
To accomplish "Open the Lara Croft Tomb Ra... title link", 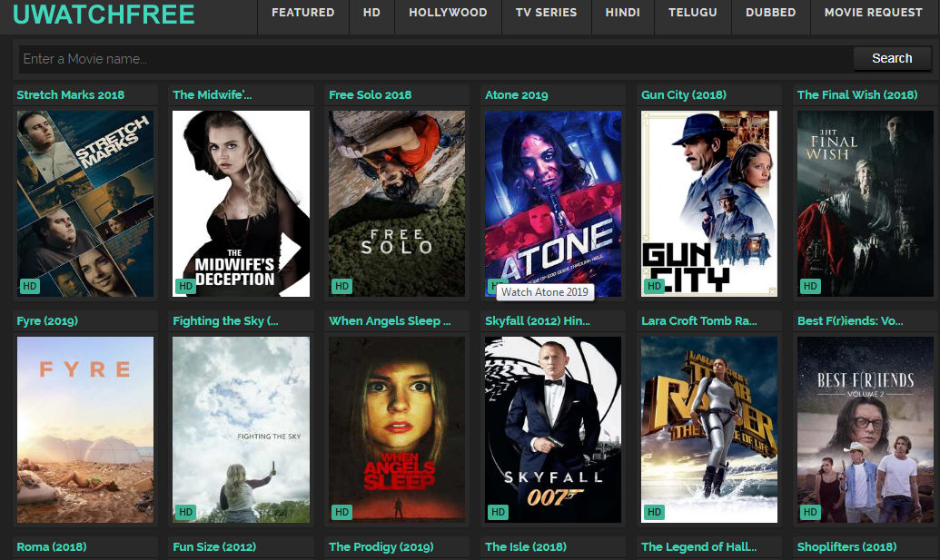I will 699,321.
